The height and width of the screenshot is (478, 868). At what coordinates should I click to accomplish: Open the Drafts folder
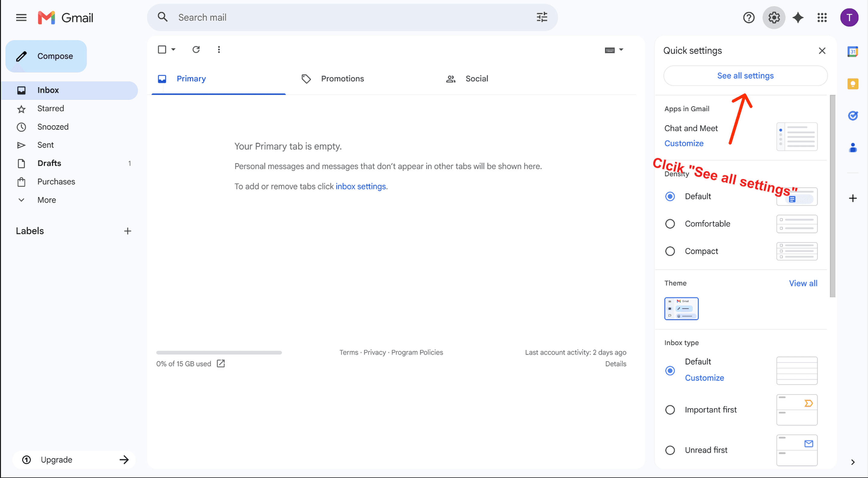(x=70, y=163)
